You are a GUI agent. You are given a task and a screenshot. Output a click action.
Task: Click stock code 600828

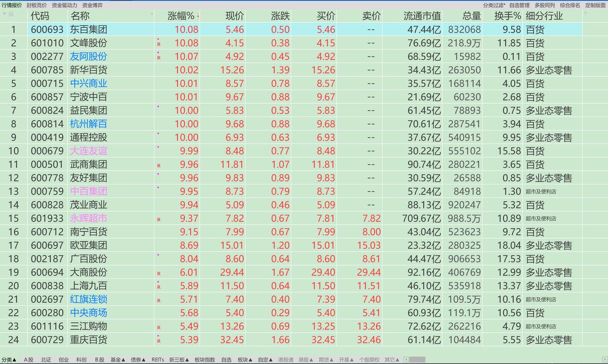47,205
